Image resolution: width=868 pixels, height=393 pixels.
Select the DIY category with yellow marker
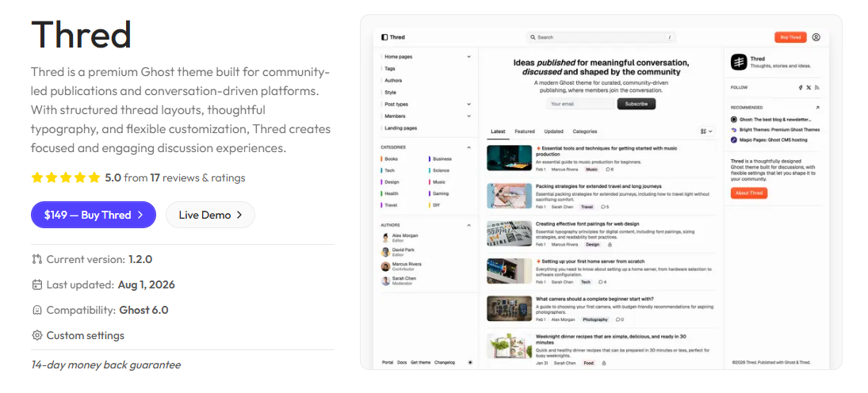click(x=434, y=204)
